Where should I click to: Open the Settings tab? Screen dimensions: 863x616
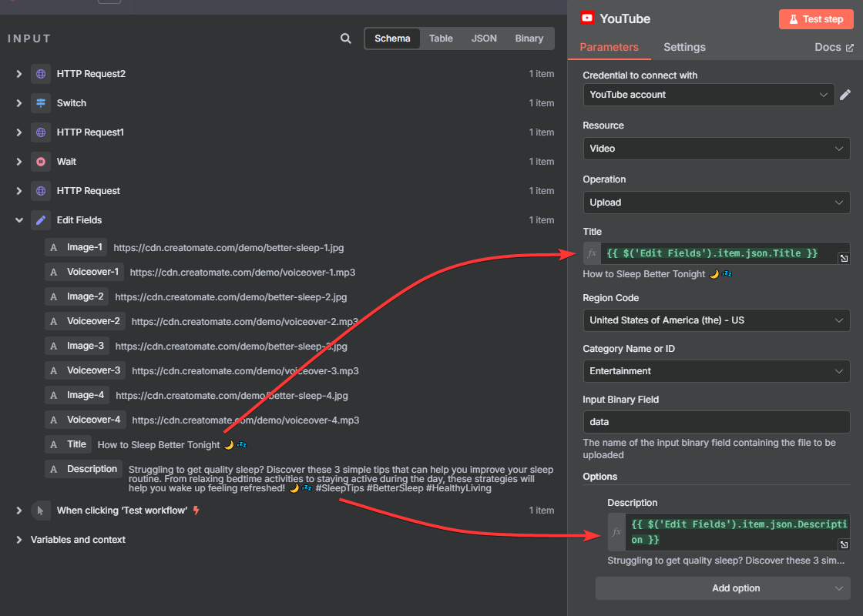point(684,47)
